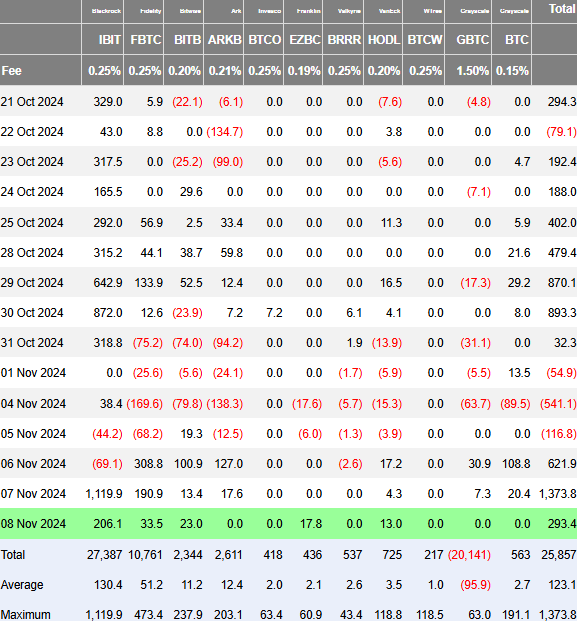Screen dimensions: 577x621
Task: Select the 07 Nov 2024 total 1,373.8
Action: [x=557, y=493]
